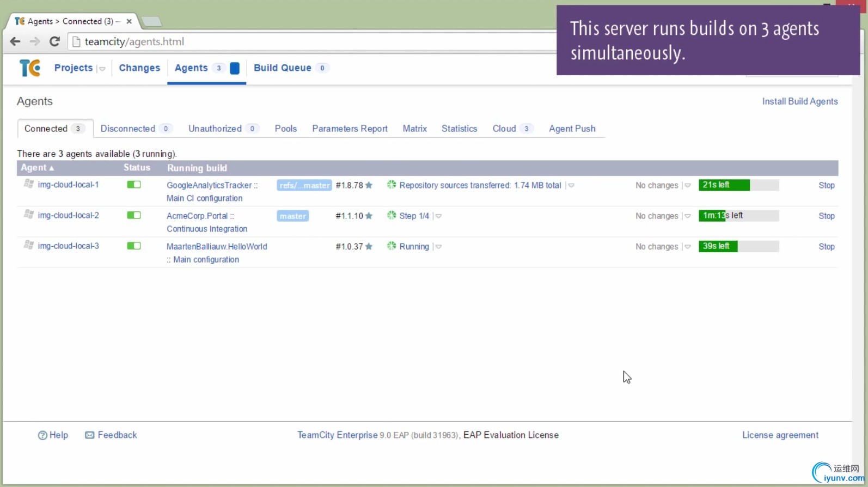Open the Projects menu

(74, 68)
